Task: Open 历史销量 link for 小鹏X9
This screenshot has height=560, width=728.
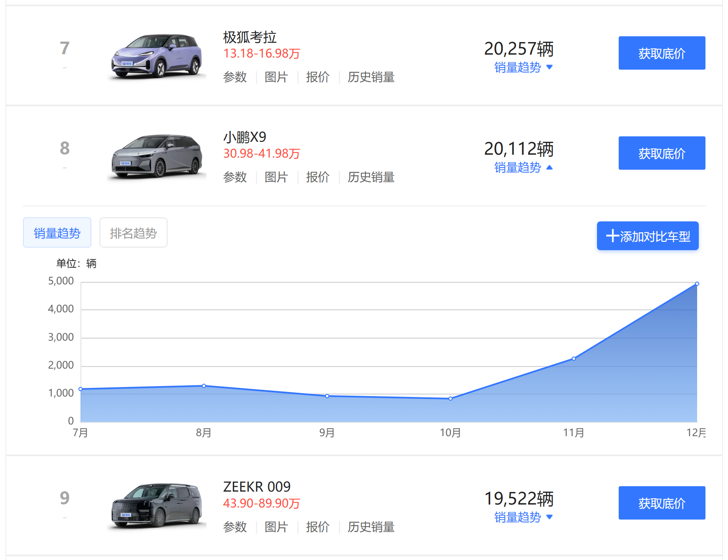Action: click(371, 177)
